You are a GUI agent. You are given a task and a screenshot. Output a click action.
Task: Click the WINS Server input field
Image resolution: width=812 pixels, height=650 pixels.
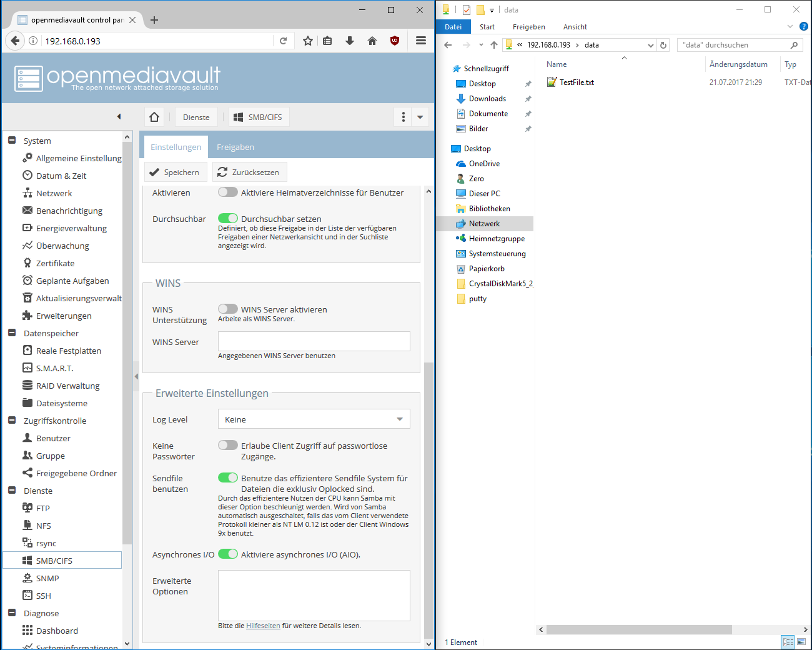pyautogui.click(x=314, y=341)
